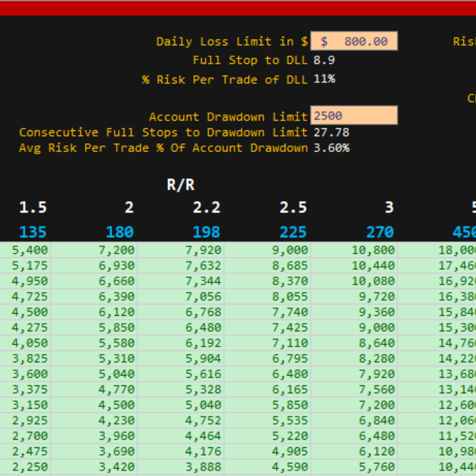The height and width of the screenshot is (476, 476).
Task: Select cell with value 6,768
Action: coord(181,312)
